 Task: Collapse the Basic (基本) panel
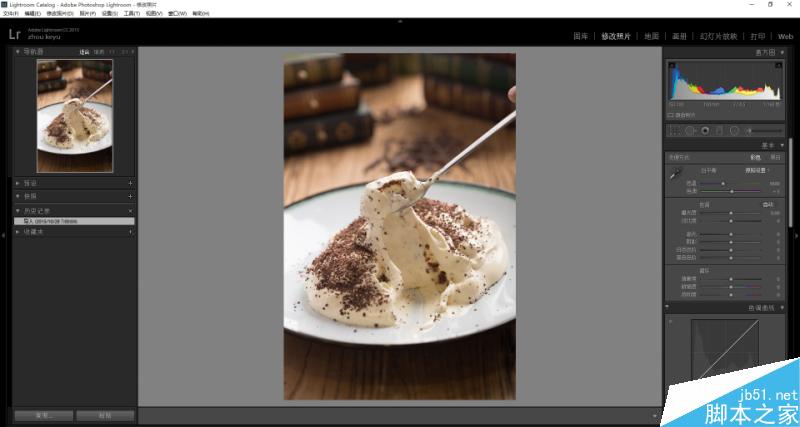782,145
